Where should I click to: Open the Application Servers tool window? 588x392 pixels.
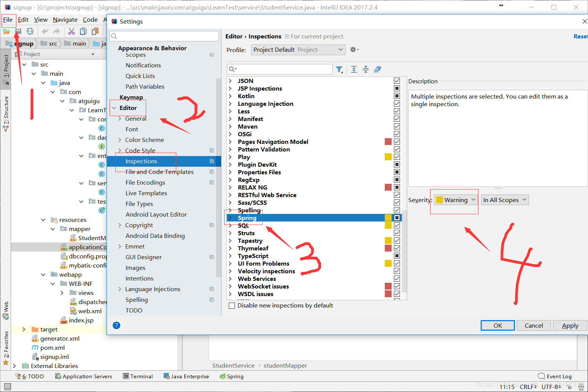[x=83, y=376]
